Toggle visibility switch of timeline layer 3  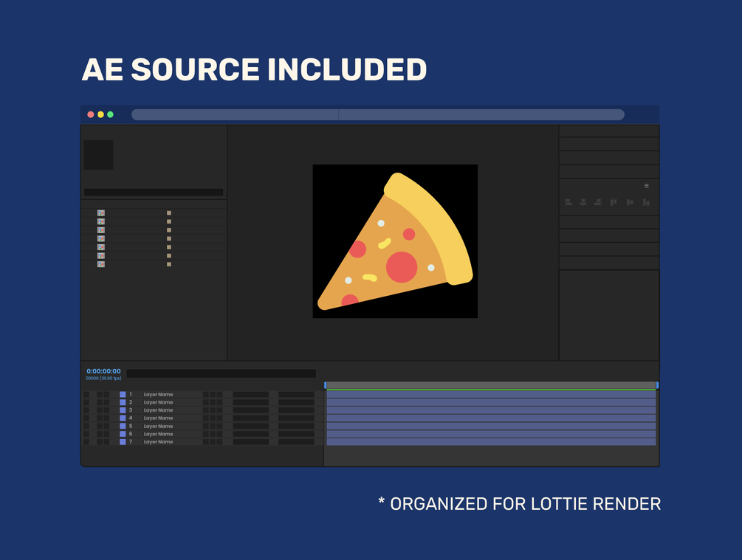[86, 410]
